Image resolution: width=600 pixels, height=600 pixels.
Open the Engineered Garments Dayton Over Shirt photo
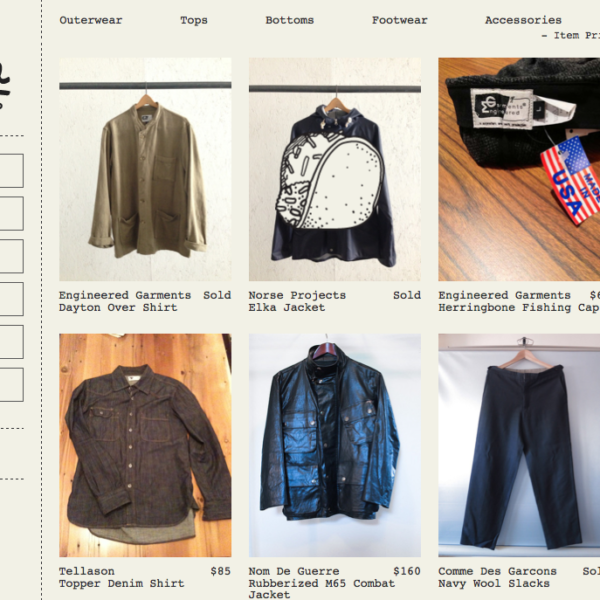pos(145,170)
